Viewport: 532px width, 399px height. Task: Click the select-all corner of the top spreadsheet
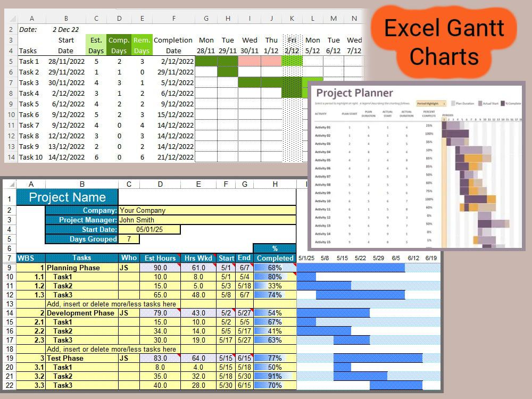pyautogui.click(x=12, y=18)
